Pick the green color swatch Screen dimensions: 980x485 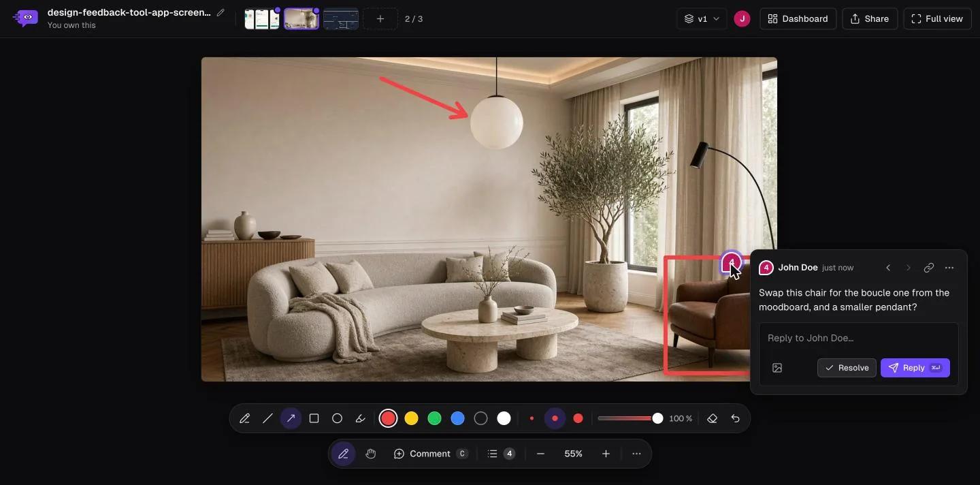click(x=434, y=418)
